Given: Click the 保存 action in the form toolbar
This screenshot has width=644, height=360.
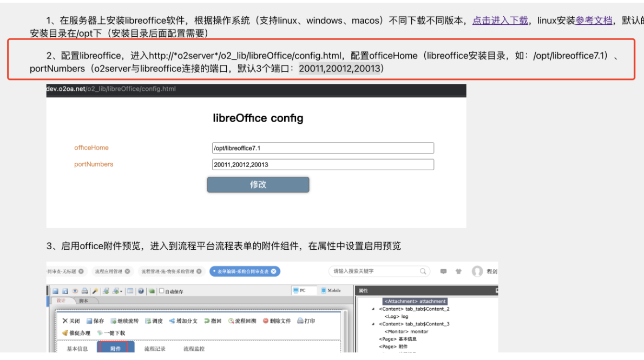Looking at the screenshot, I should (x=95, y=321).
